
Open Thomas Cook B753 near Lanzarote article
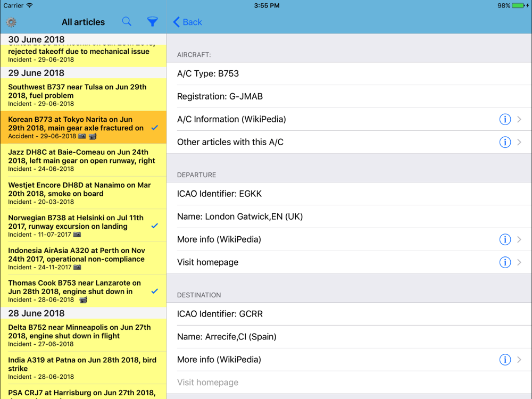tap(83, 291)
